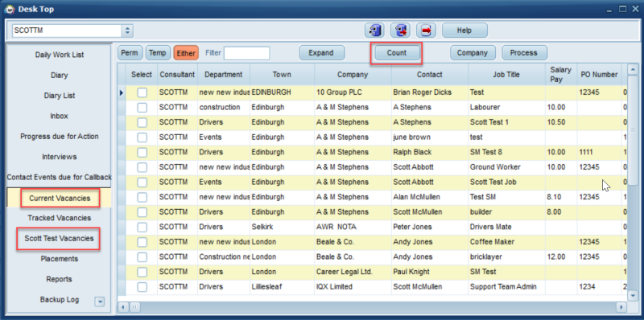Open Diary in the sidebar

tap(59, 75)
